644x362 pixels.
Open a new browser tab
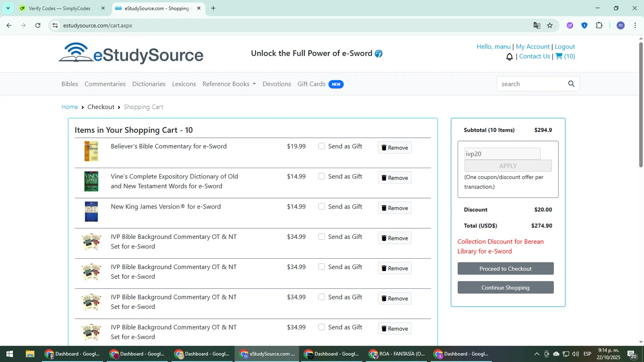[213, 8]
